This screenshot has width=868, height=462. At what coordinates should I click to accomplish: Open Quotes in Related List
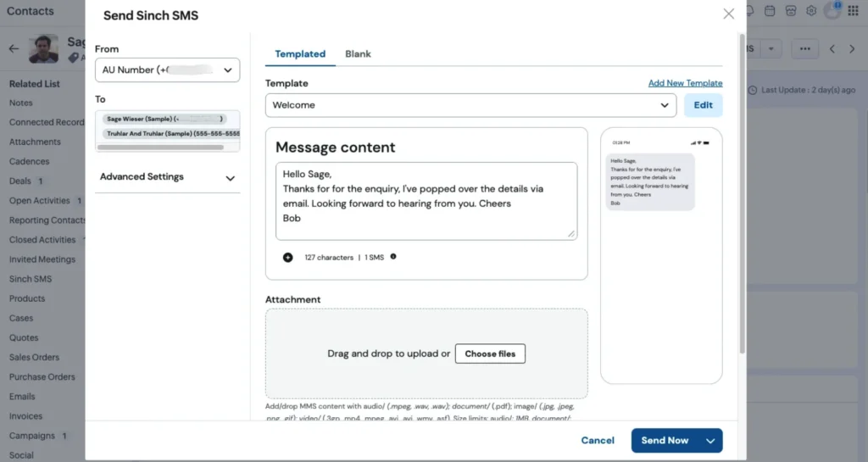click(x=24, y=337)
